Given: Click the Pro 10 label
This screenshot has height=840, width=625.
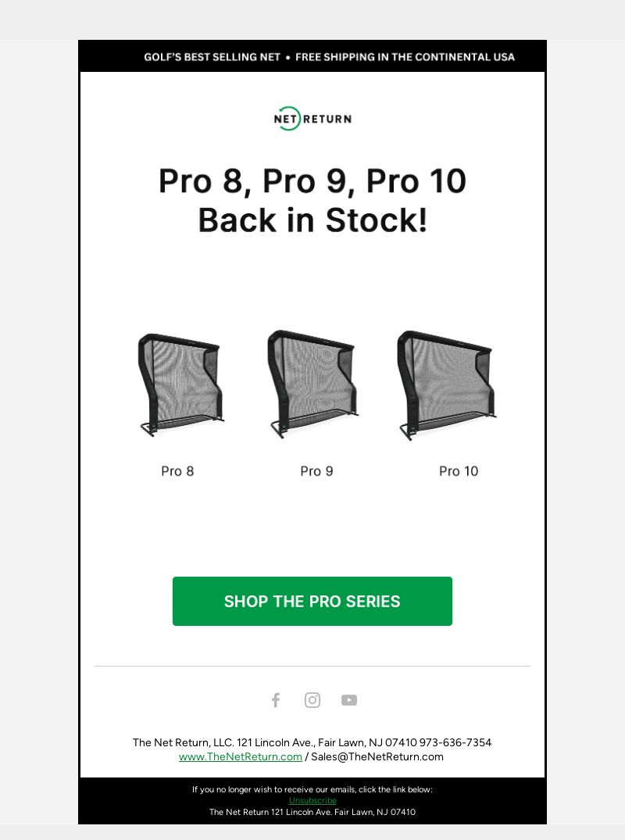Looking at the screenshot, I should click(x=459, y=471).
